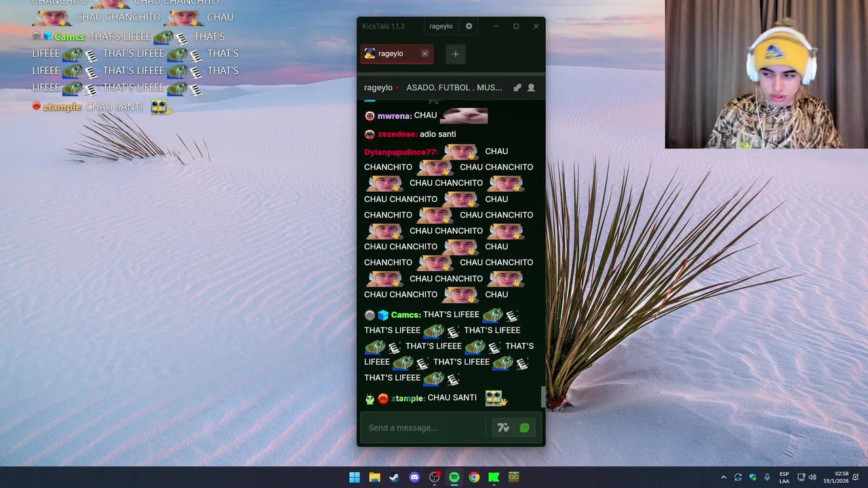868x488 pixels.
Task: Click the green badge before ztample
Action: [370, 399]
